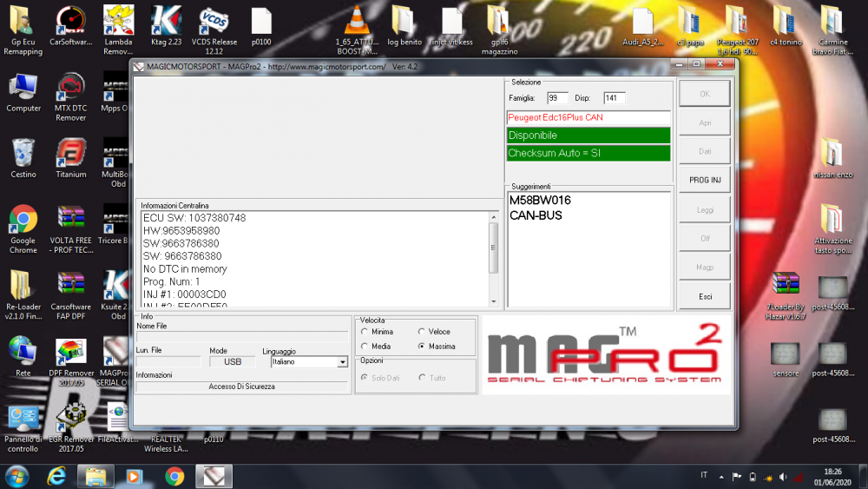
Task: Launch Titanium shortcut
Action: [71, 159]
